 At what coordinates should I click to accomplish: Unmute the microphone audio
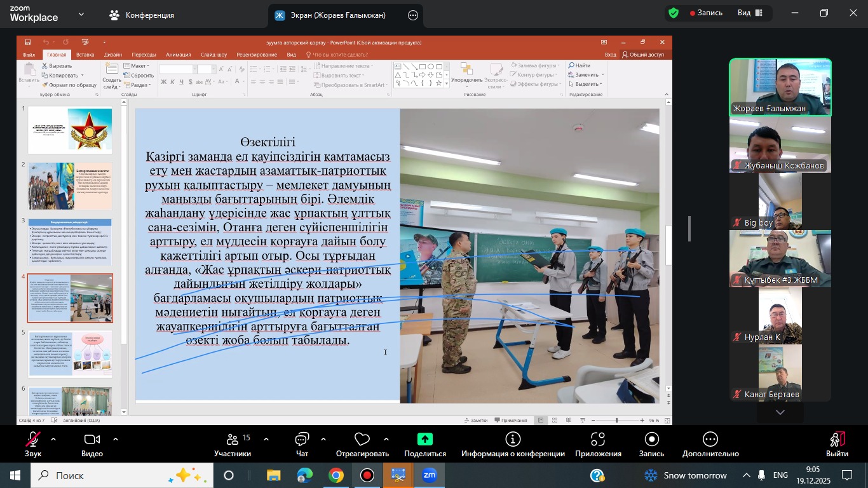point(32,440)
